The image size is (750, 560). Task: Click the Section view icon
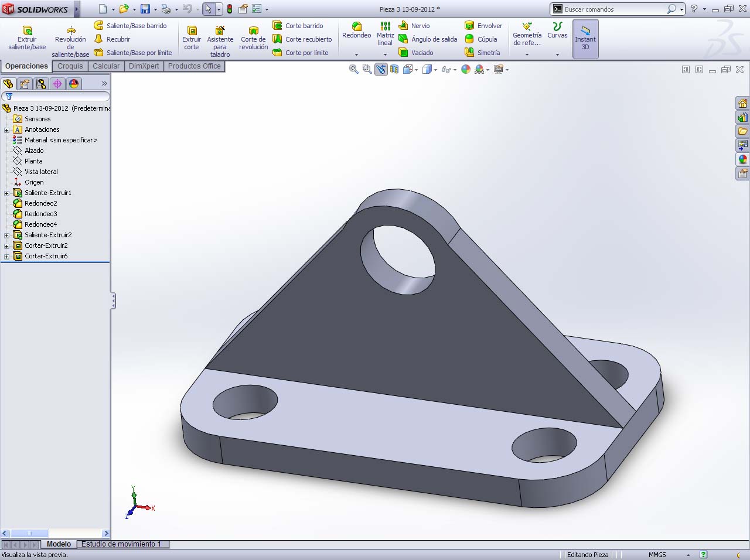pyautogui.click(x=394, y=69)
